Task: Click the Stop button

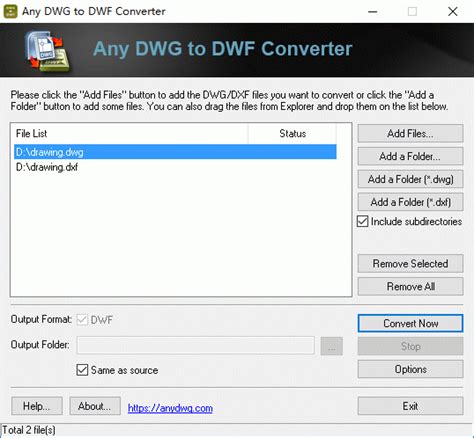Action: [x=410, y=346]
